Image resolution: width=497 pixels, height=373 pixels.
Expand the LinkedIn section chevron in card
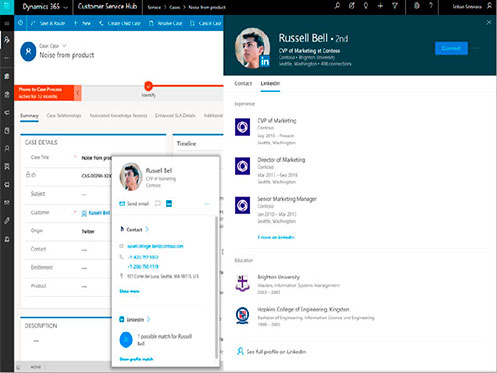(149, 319)
